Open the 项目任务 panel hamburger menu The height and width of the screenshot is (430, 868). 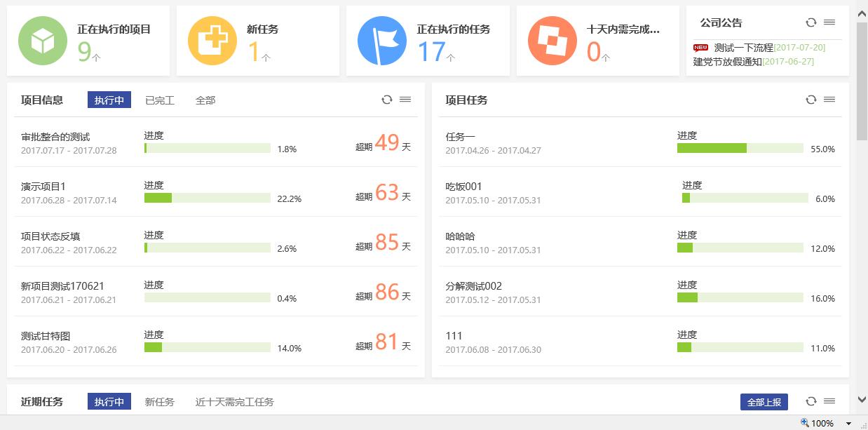click(x=829, y=100)
